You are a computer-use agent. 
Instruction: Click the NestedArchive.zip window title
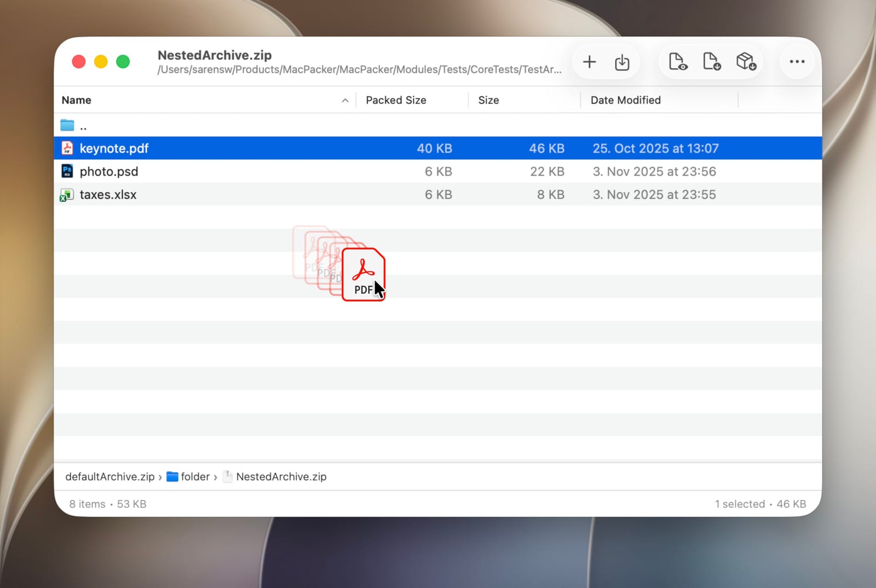point(215,55)
